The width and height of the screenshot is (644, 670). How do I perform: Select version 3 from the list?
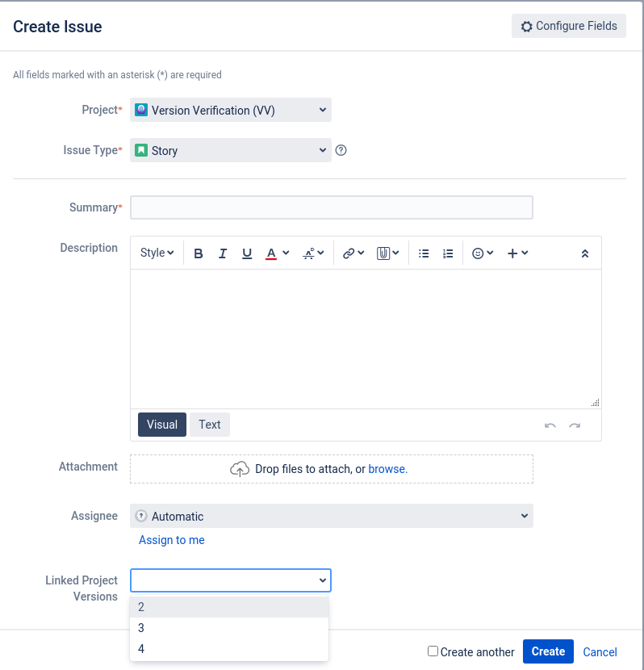click(229, 628)
